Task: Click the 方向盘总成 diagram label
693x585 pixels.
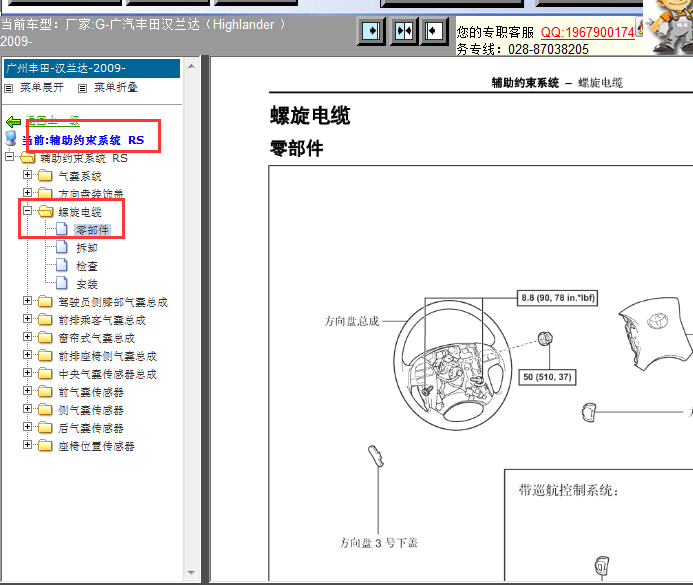Action: click(x=351, y=321)
